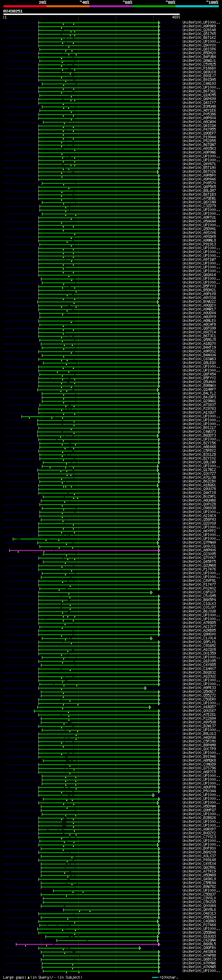
Task: Select hit UniRef100_Q8WQJ1
Action: [x=199, y=60]
